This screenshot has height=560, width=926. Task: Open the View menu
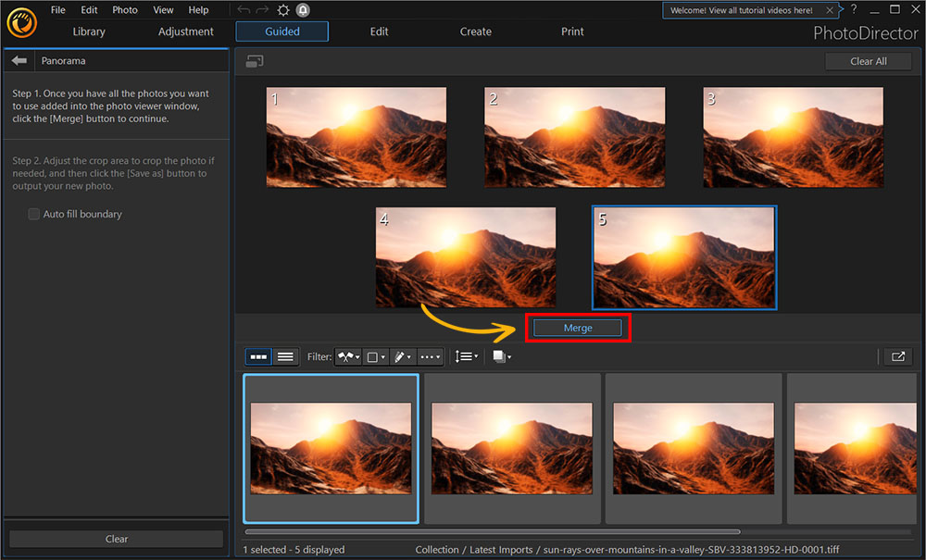[x=163, y=9]
